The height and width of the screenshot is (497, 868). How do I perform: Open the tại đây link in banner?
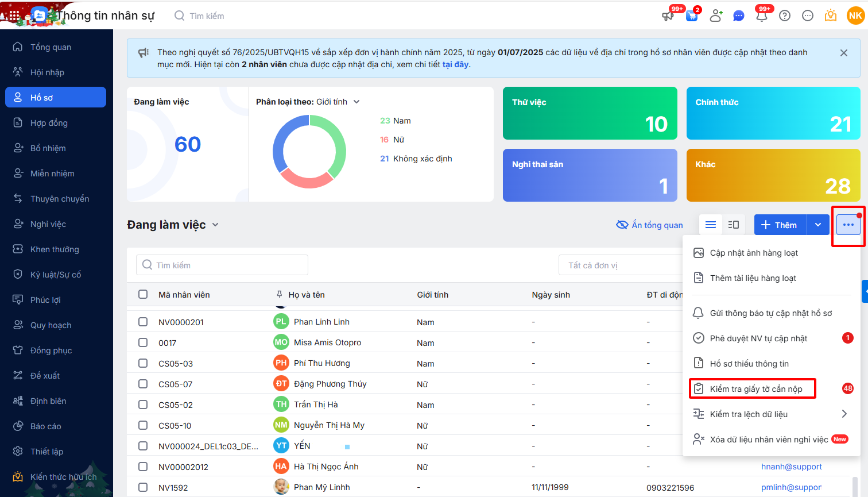455,64
